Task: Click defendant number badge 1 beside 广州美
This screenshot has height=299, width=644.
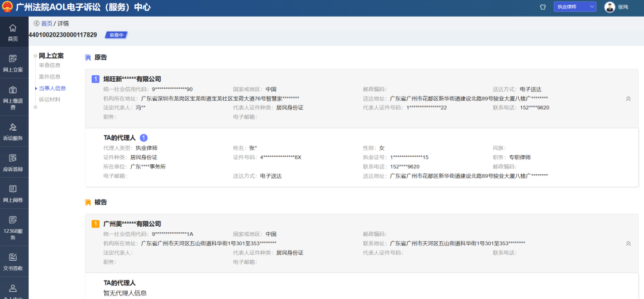Action: pos(95,224)
